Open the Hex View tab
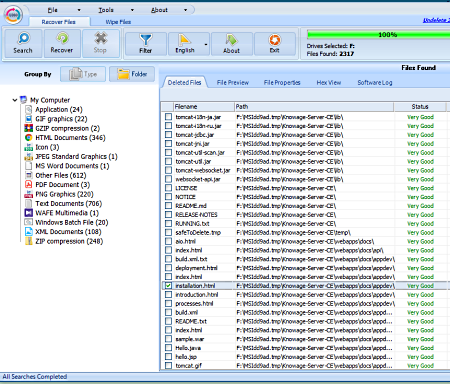Viewport: 450px width, 384px height. click(x=329, y=82)
